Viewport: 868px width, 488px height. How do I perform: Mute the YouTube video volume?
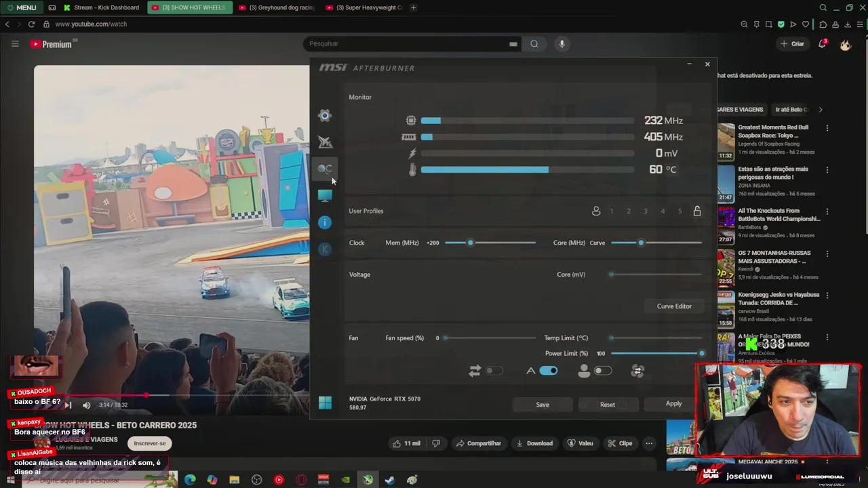86,405
